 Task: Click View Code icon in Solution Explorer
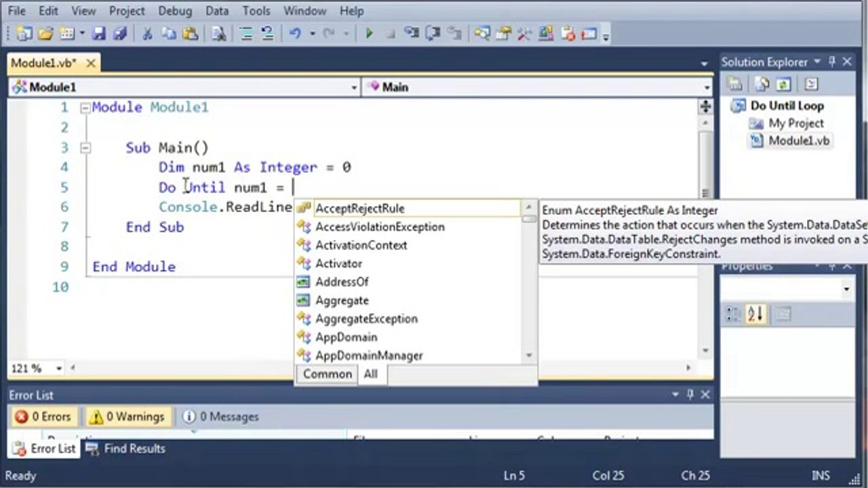tap(811, 85)
